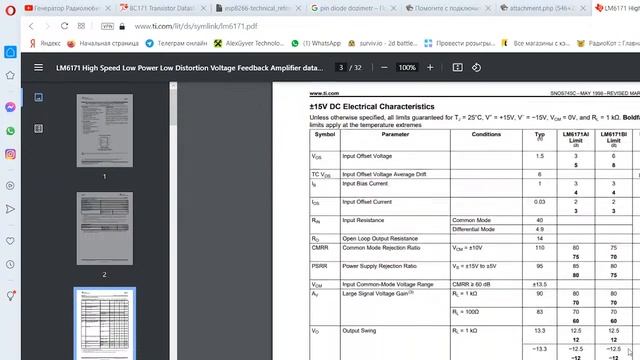Click the address bar URL field
This screenshot has height=360, width=640.
tap(196, 26)
